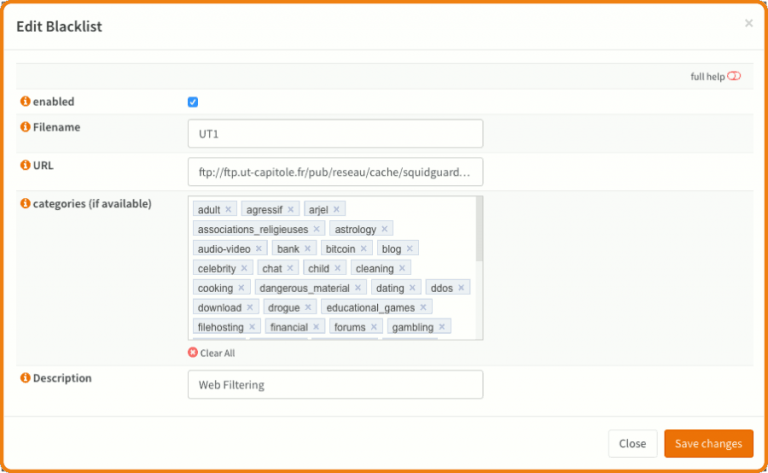Remove the dangerous_material category tag
This screenshot has height=473, width=768.
tap(358, 288)
